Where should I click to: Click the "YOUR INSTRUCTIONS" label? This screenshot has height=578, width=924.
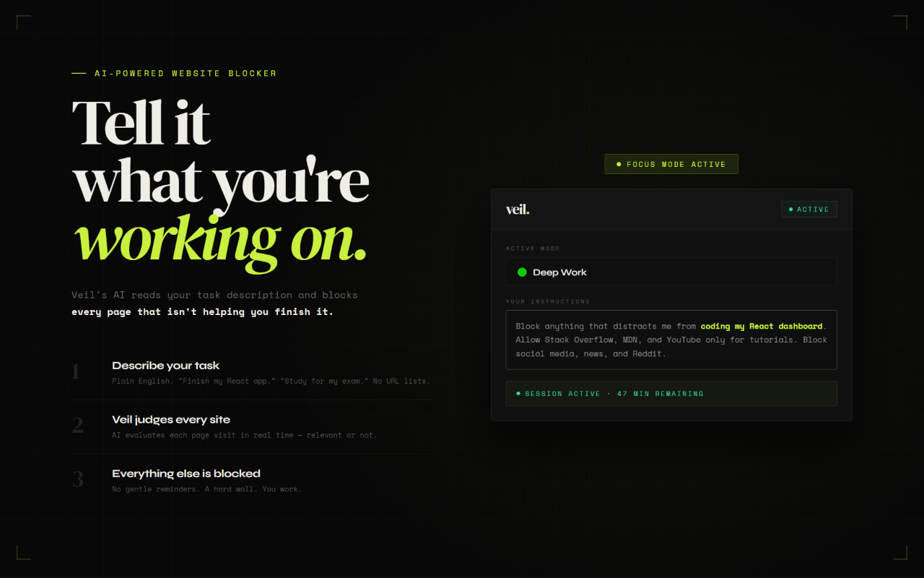[x=548, y=301]
